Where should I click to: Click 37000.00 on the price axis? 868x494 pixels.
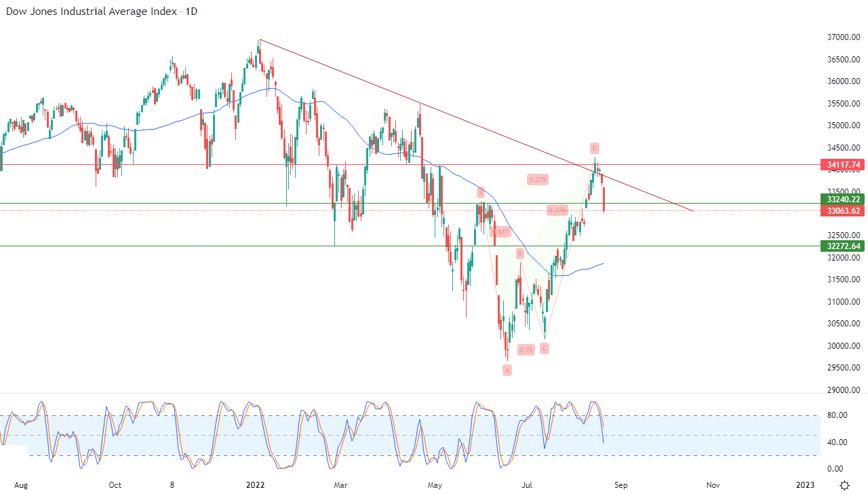point(843,37)
